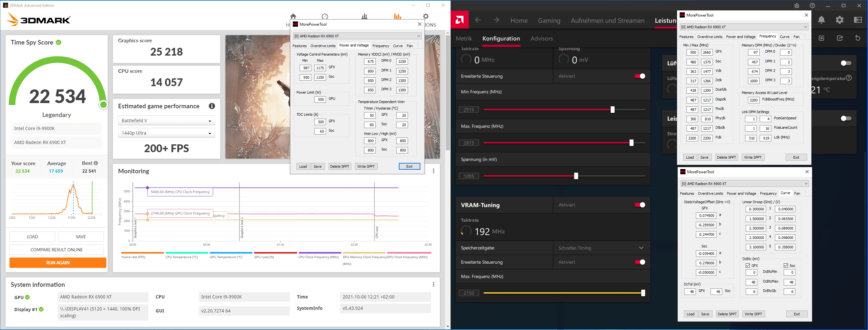868x330 pixels.
Task: Open the 1440p Ultra resolution dropdown
Action: [167, 133]
